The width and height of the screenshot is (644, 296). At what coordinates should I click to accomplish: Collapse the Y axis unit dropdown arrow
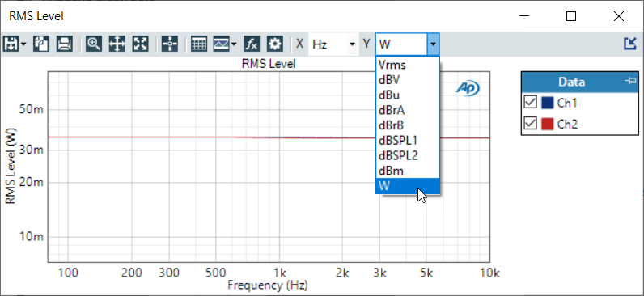[x=434, y=44]
